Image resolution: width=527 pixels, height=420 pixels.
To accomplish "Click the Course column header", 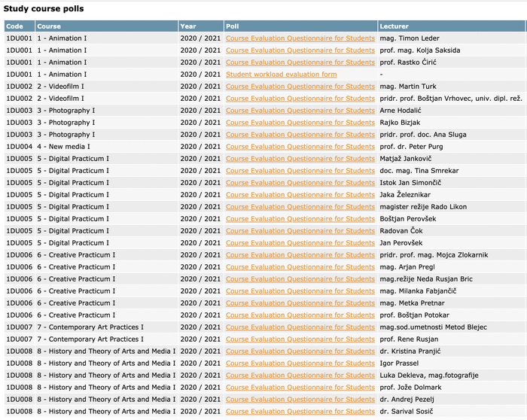I will click(107, 26).
